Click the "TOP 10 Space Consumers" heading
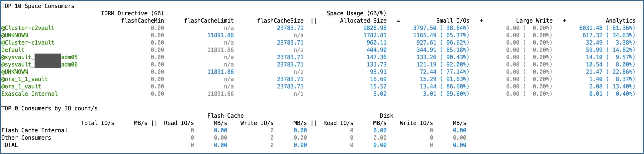 [38, 6]
